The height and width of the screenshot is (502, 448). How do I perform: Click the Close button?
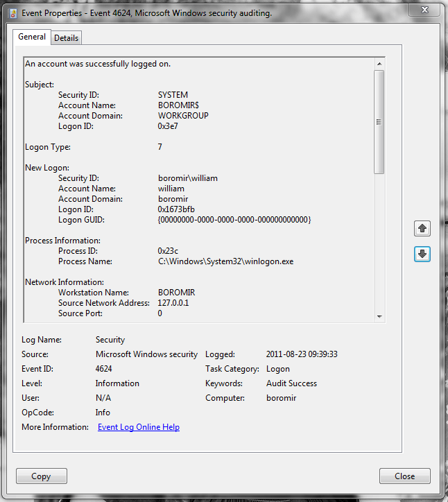pyautogui.click(x=405, y=476)
